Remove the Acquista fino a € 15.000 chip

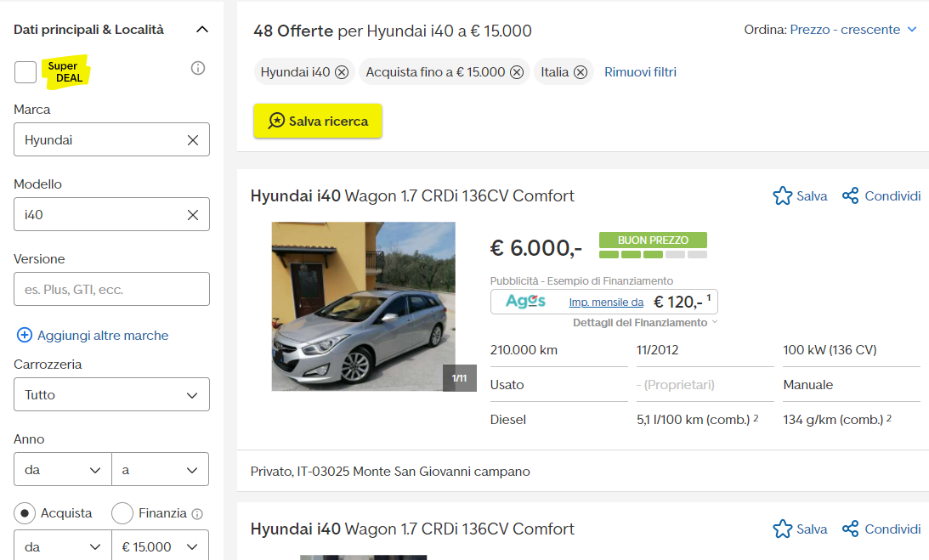pos(517,72)
